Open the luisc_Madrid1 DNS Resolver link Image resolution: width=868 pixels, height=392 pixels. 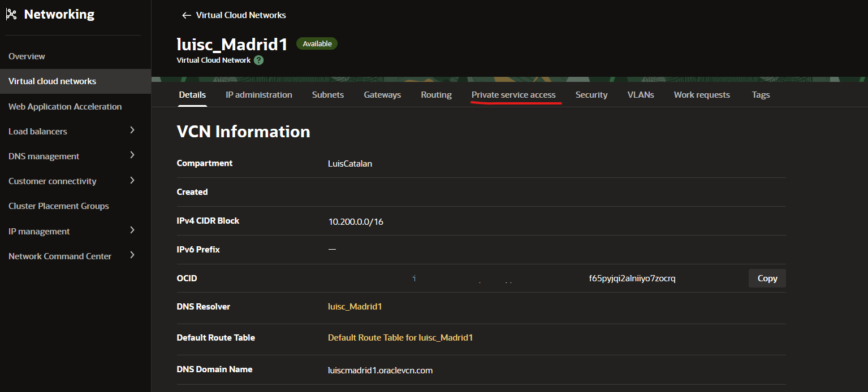pos(355,307)
